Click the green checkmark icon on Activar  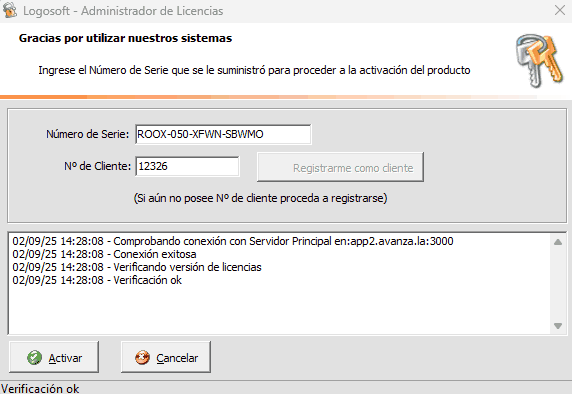click(34, 358)
